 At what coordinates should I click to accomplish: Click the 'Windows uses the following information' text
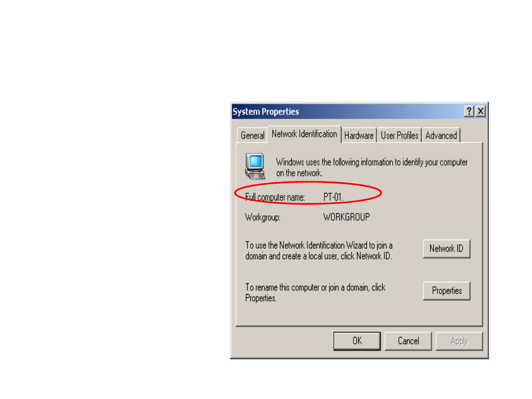(x=372, y=167)
